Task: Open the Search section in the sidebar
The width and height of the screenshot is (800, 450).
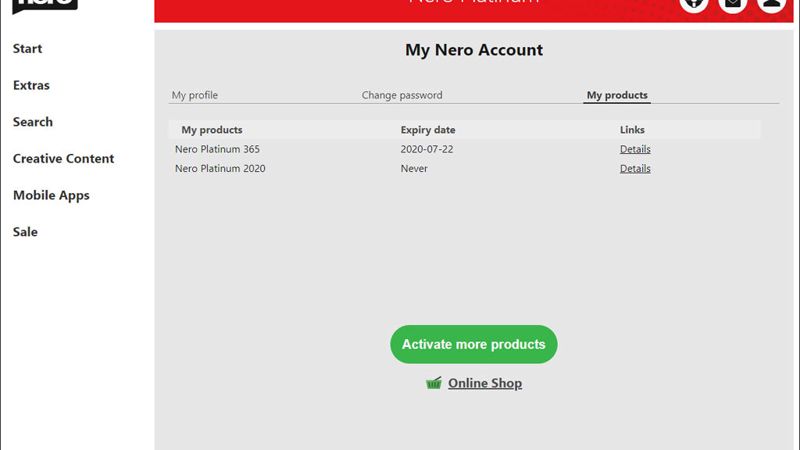Action: tap(33, 122)
